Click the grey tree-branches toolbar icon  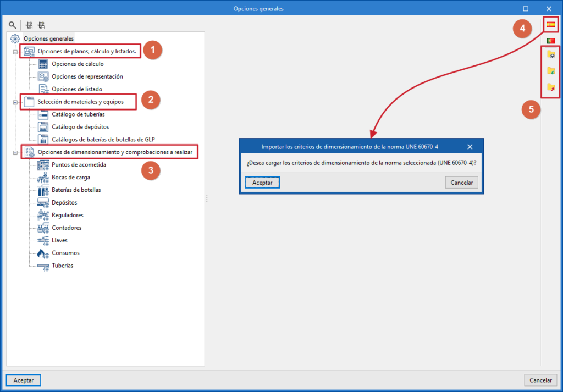pos(30,25)
